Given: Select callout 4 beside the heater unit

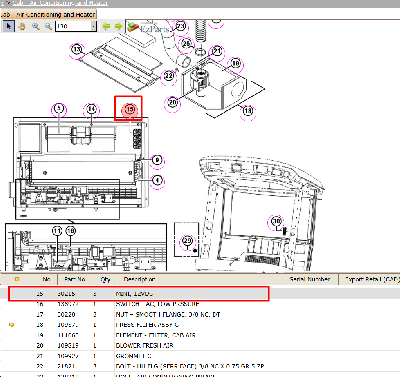Looking at the screenshot, I should (x=157, y=181).
